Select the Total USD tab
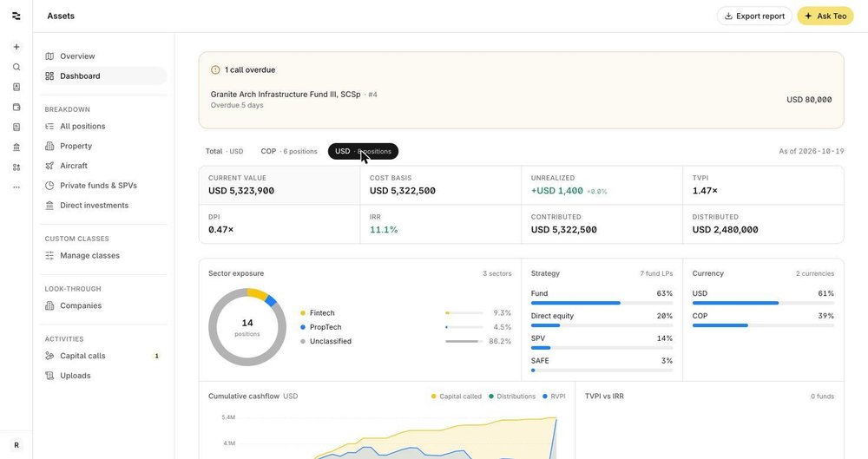 pos(224,151)
